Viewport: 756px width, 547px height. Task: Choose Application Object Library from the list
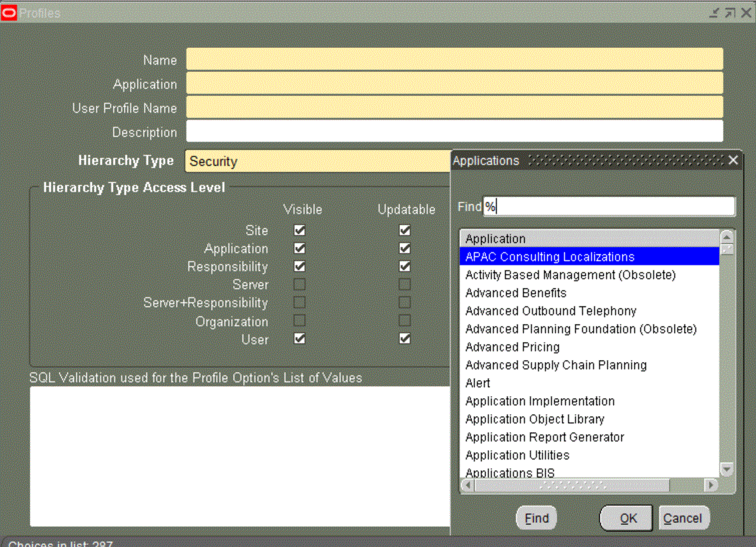534,419
